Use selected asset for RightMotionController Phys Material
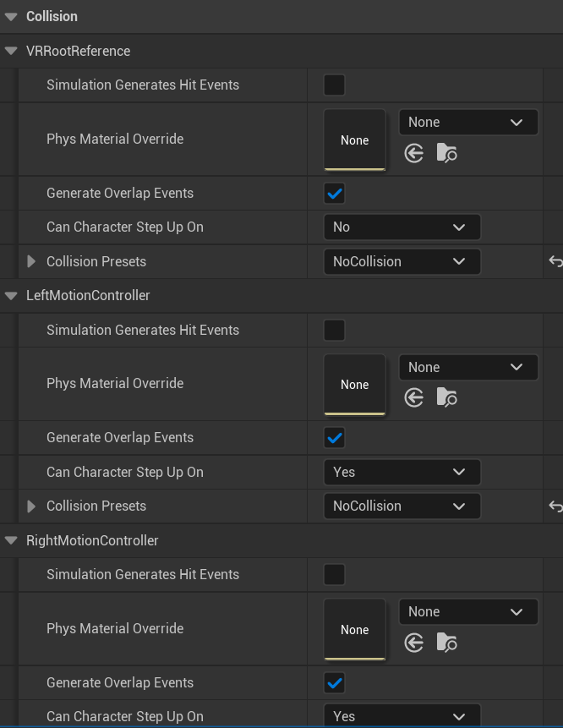The height and width of the screenshot is (728, 563). tap(413, 643)
